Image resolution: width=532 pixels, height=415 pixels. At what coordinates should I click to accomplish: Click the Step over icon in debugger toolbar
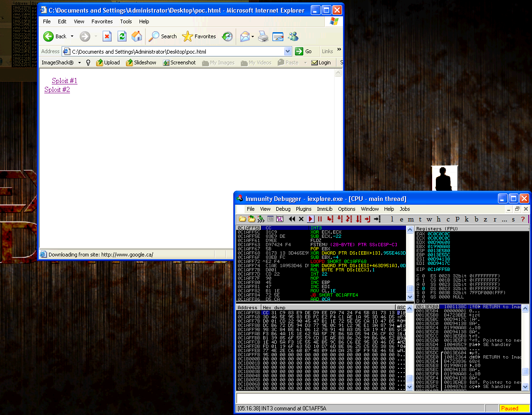click(340, 219)
